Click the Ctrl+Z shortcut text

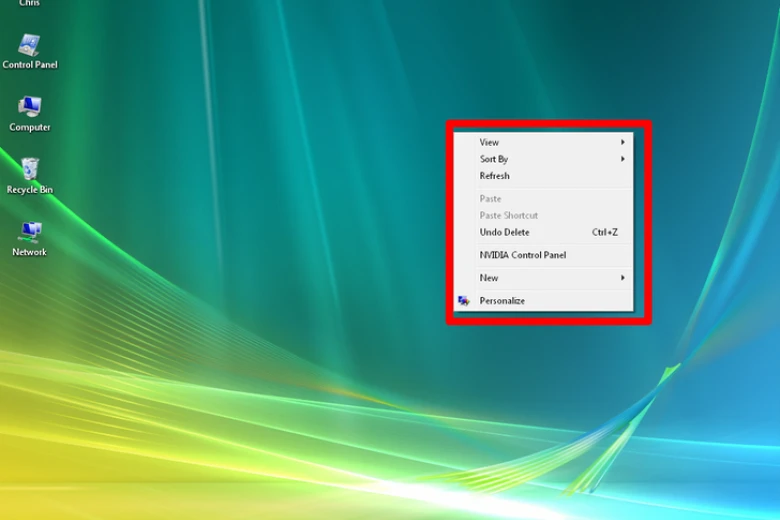pyautogui.click(x=604, y=232)
